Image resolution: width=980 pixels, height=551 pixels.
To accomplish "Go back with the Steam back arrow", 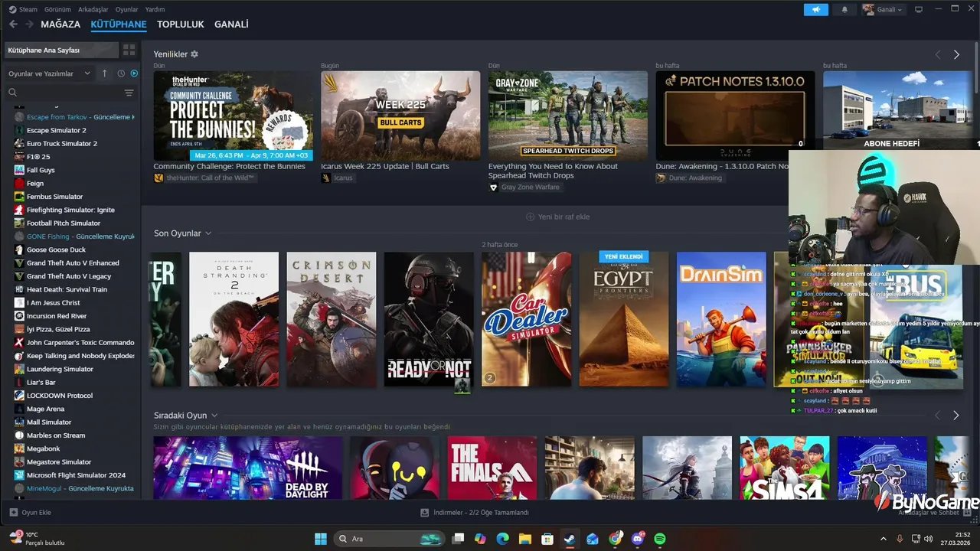I will pyautogui.click(x=13, y=24).
